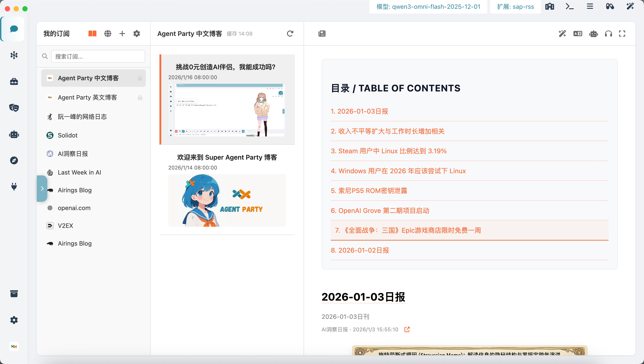Image resolution: width=644 pixels, height=364 pixels.
Task: Click the 搜索订阅 search field
Action: (98, 56)
